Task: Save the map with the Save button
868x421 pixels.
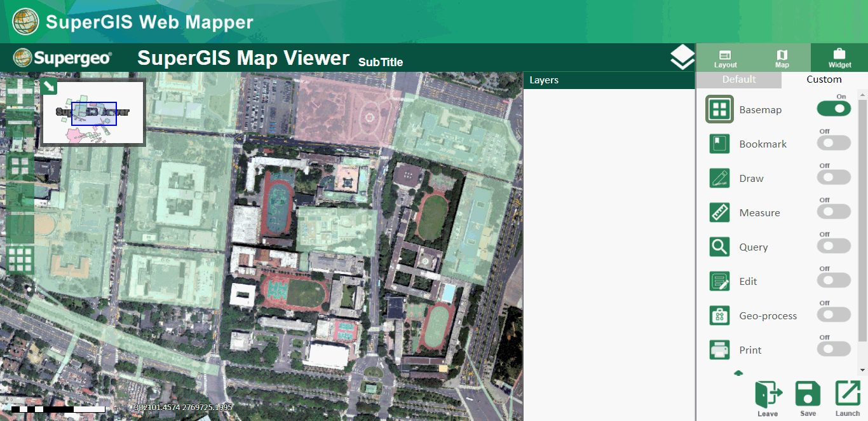Action: (x=808, y=399)
